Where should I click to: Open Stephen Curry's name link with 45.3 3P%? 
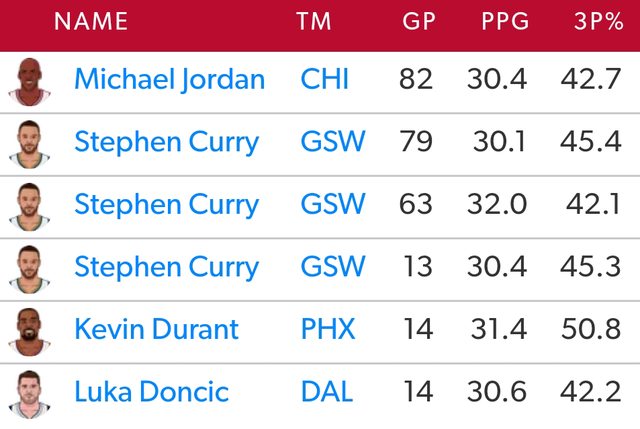[x=166, y=267]
